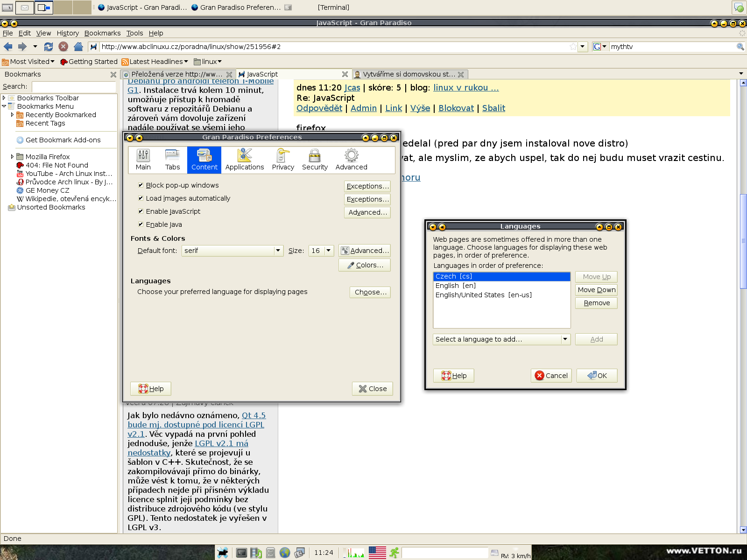The width and height of the screenshot is (747, 560).
Task: Expand Recently Bookmarked folder
Action: [12, 115]
